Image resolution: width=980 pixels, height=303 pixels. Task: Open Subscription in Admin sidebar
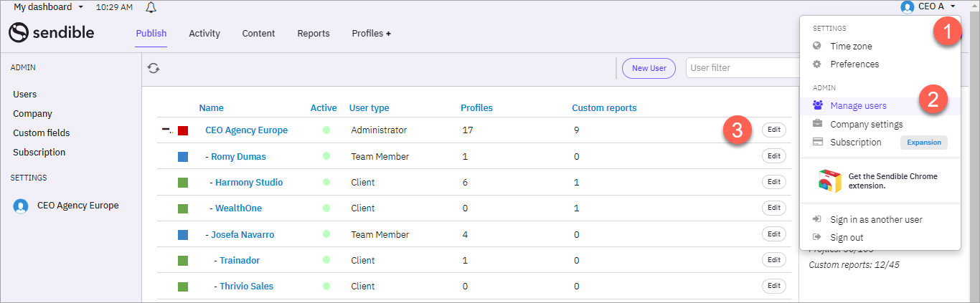coord(39,152)
